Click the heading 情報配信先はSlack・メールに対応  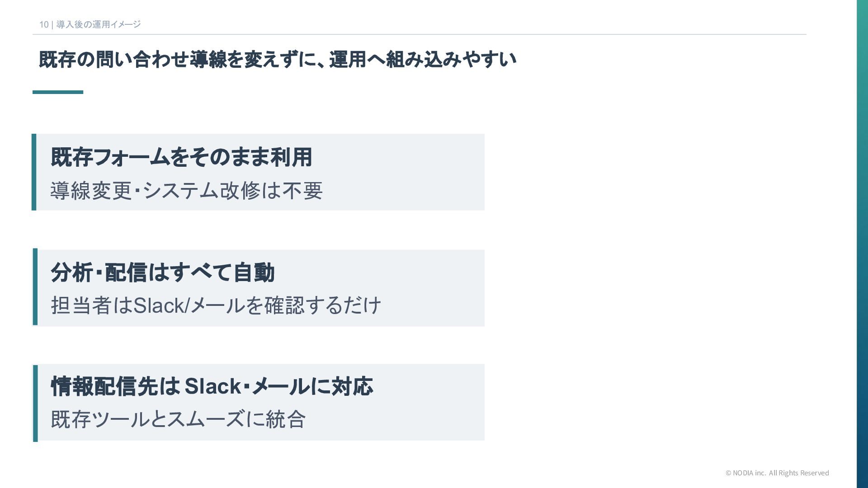(x=212, y=387)
